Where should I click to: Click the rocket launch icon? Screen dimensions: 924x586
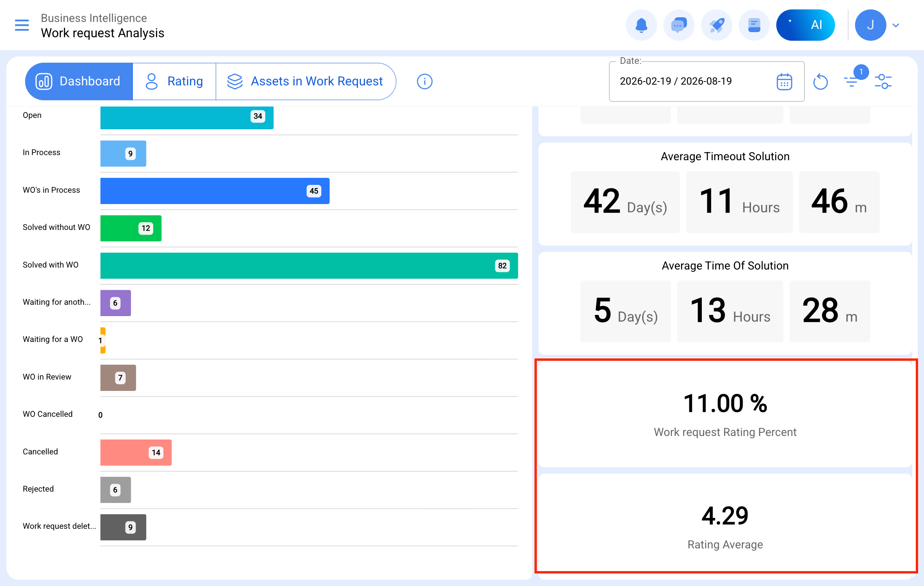(x=716, y=25)
